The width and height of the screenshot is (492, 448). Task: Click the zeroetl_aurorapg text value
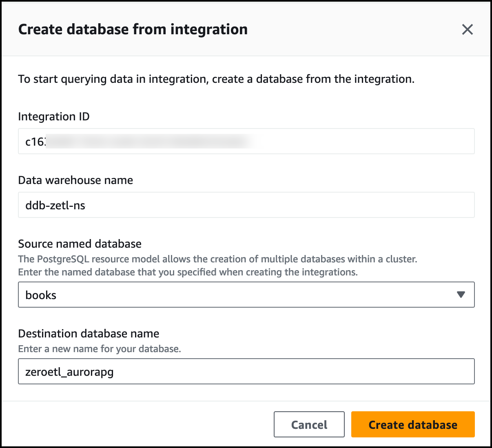[69, 372]
